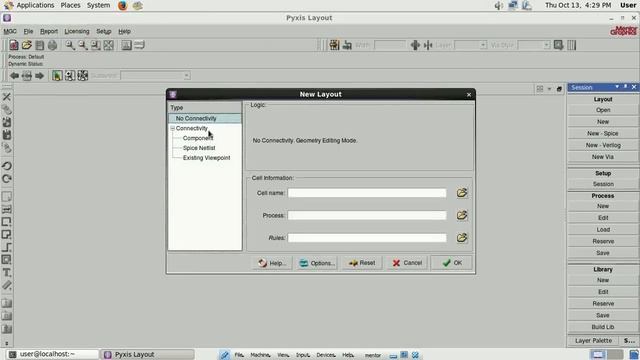Open the Help menu in the menu bar

pos(124,31)
